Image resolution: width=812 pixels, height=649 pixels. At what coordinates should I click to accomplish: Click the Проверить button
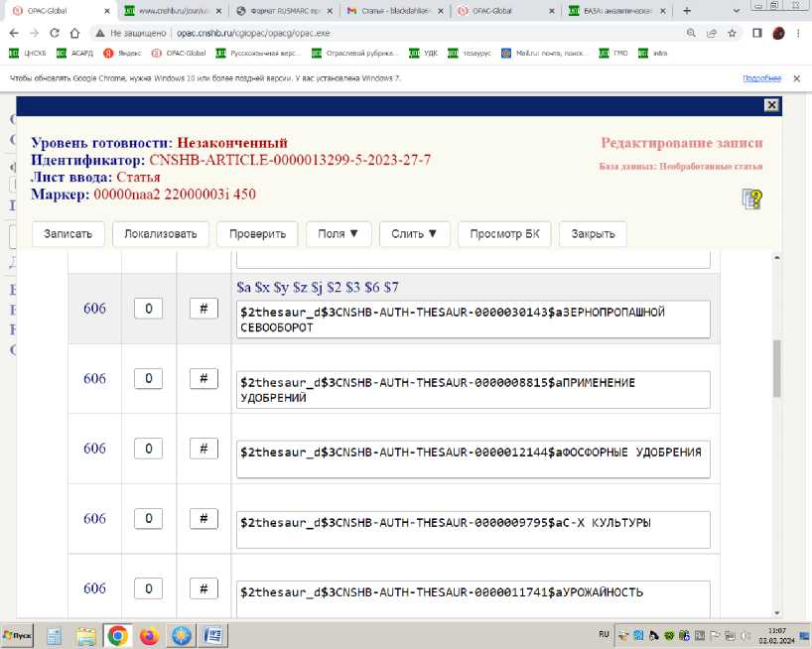point(257,234)
